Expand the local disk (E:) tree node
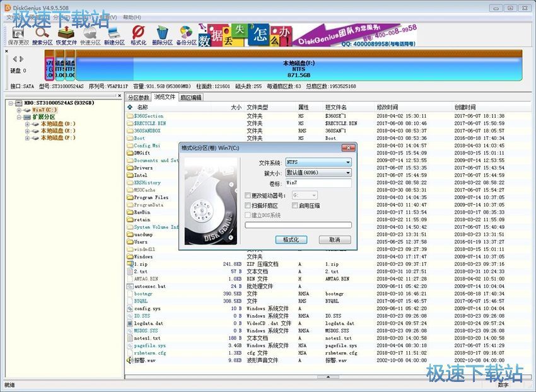This screenshot has height=392, width=536. coord(27,131)
